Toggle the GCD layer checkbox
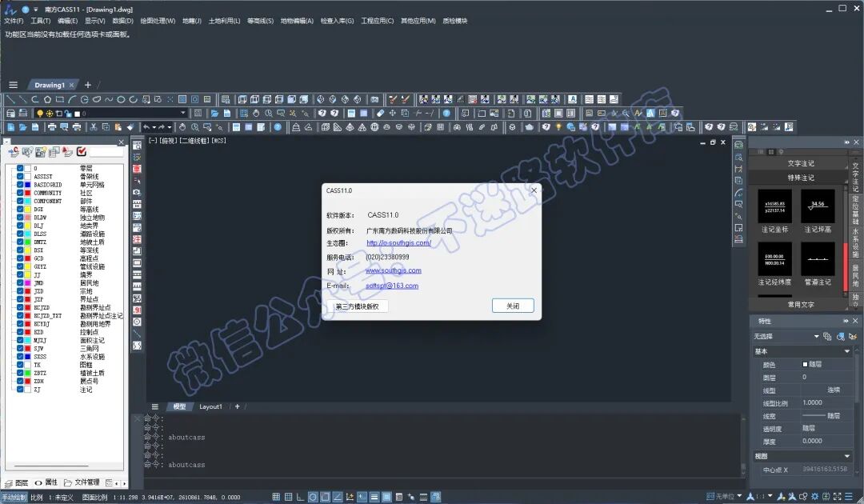 pos(20,258)
